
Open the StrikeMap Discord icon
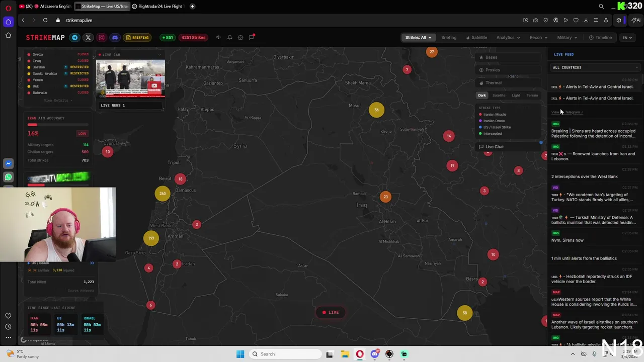pyautogui.click(x=115, y=38)
